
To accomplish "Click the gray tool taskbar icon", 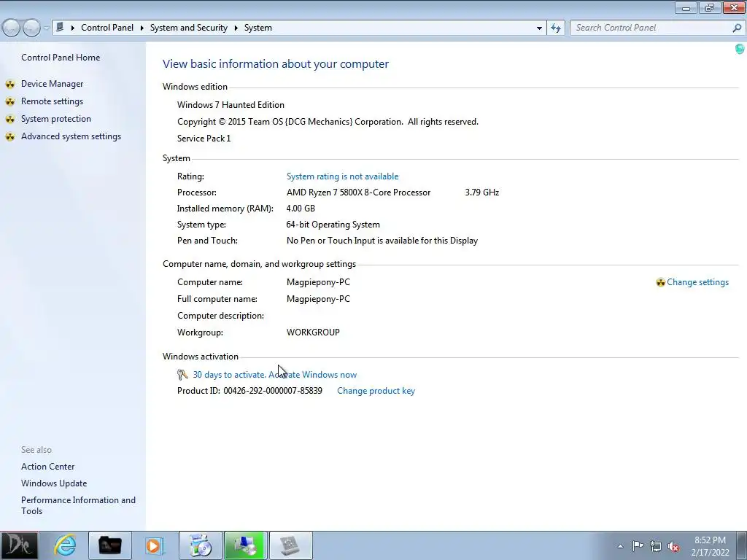I will (x=291, y=545).
